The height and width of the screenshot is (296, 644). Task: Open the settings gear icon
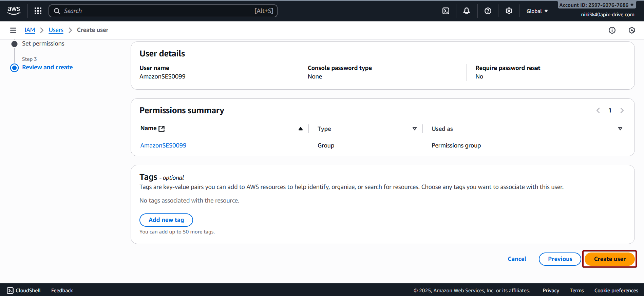coord(509,11)
